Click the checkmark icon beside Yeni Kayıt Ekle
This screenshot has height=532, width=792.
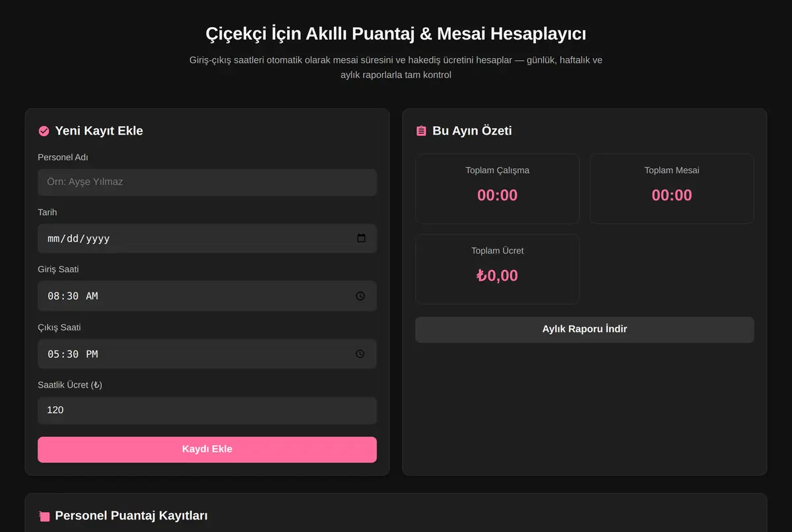pyautogui.click(x=44, y=131)
